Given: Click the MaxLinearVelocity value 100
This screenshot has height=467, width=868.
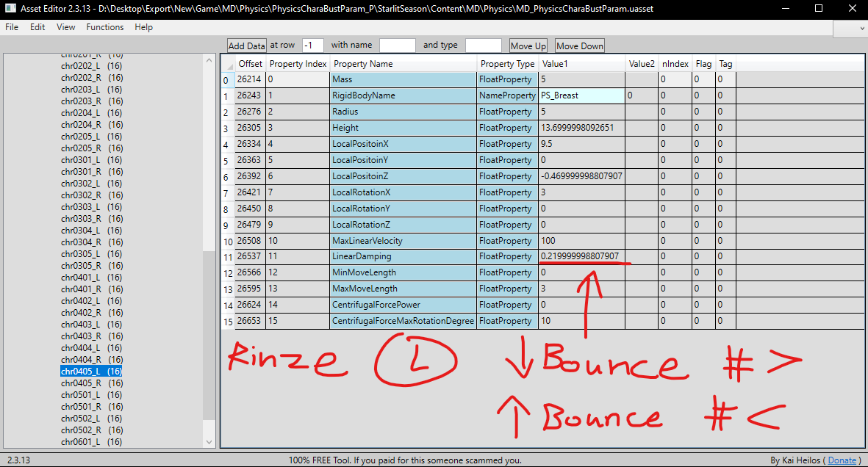Looking at the screenshot, I should (582, 241).
